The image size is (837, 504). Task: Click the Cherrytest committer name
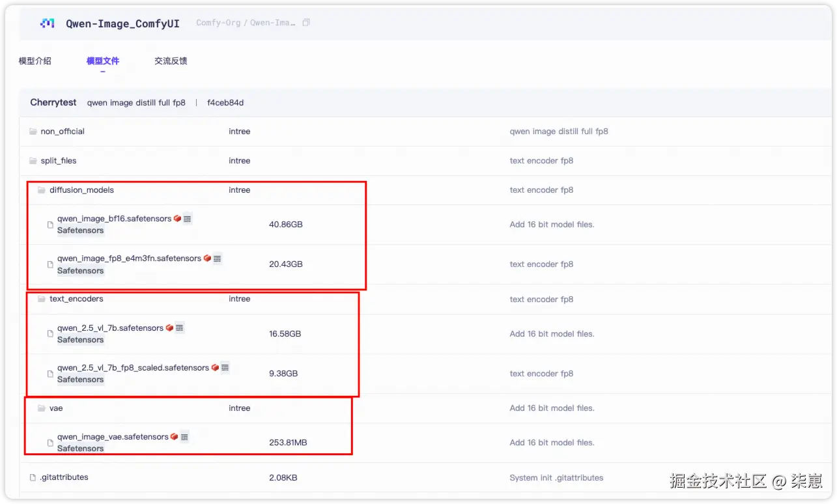pos(53,103)
